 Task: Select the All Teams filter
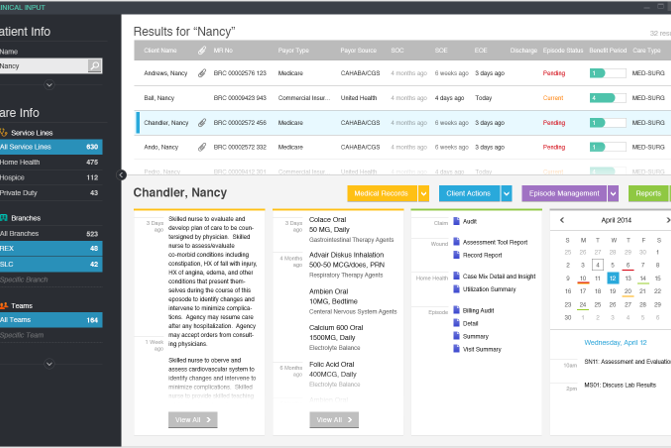(x=52, y=320)
